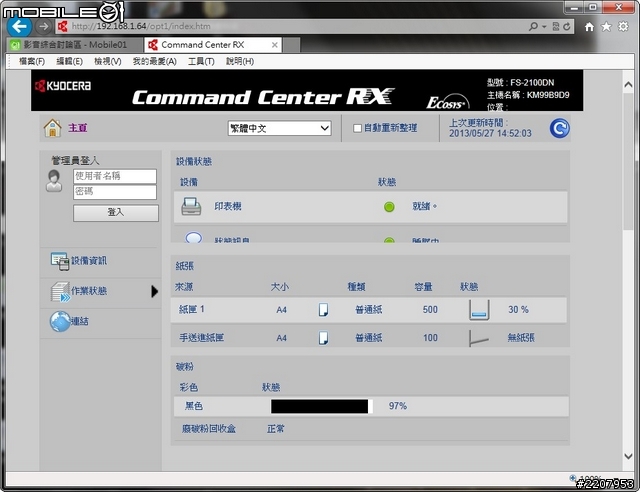This screenshot has height=492, width=640.
Task: Click the black toner level bar
Action: (x=320, y=407)
